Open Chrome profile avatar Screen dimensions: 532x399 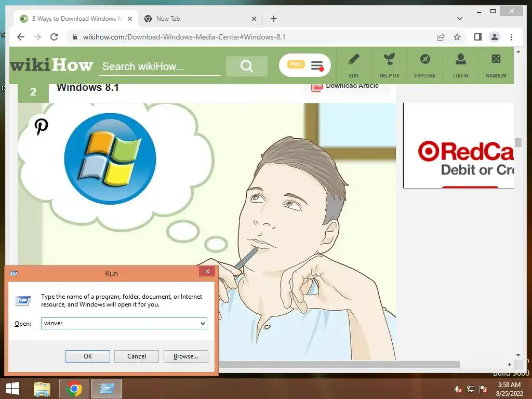(x=495, y=37)
